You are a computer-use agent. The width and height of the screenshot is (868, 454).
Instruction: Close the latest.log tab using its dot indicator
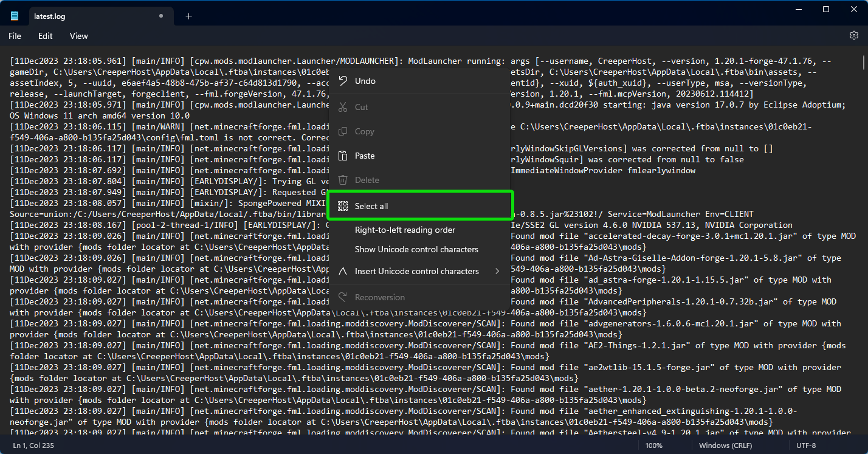point(160,16)
